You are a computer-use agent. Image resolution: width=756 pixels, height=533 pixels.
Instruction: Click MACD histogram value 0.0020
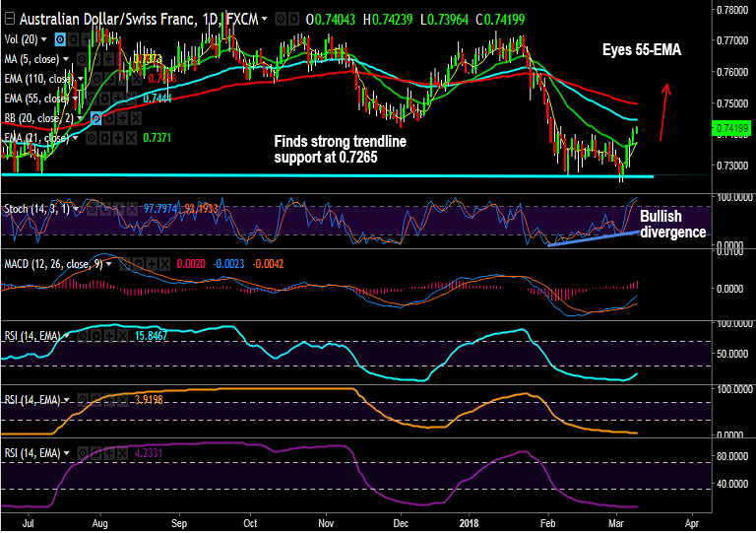tap(191, 264)
